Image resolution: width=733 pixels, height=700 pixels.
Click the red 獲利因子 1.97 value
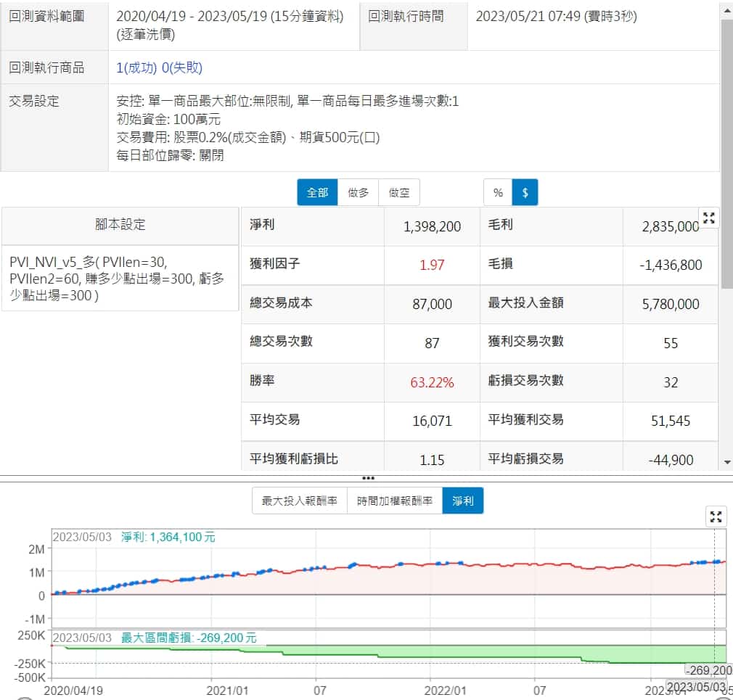tap(432, 265)
